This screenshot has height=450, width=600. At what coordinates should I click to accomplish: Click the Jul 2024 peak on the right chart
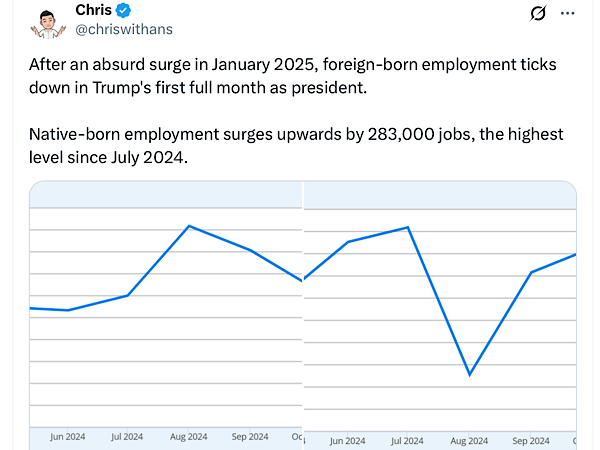(408, 227)
